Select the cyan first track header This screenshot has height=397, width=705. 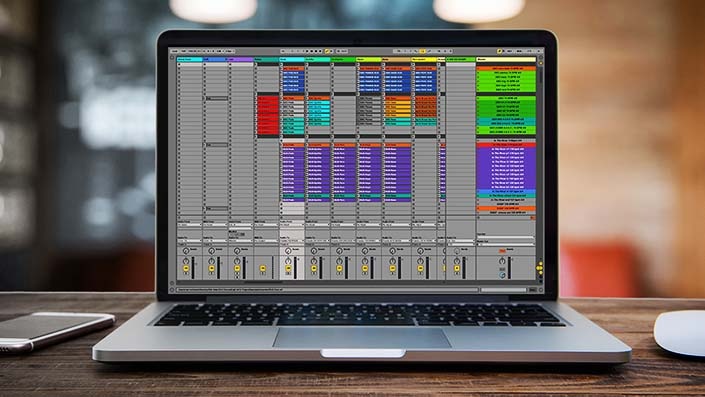pyautogui.click(x=190, y=59)
